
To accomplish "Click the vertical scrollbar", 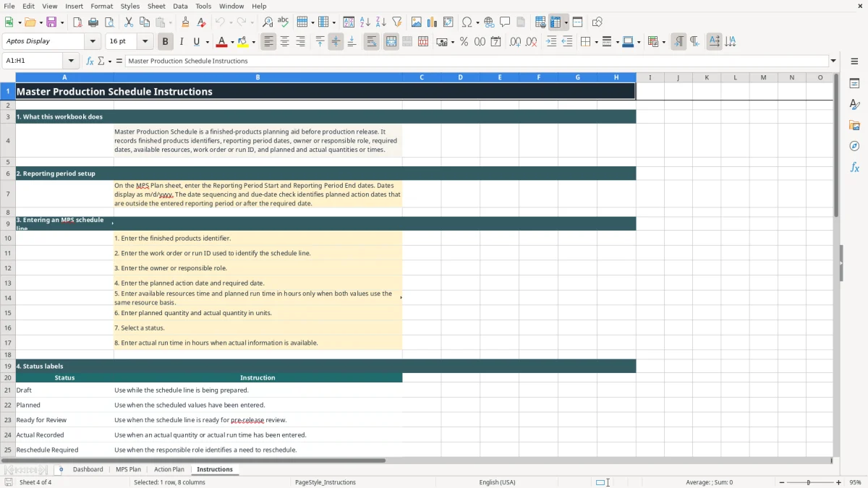I will pos(836,265).
